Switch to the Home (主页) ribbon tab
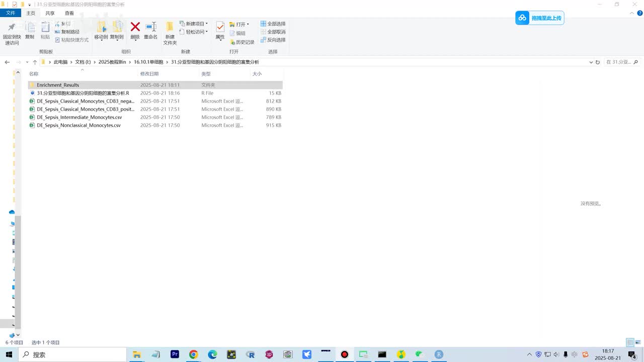This screenshot has width=644, height=362. point(31,13)
